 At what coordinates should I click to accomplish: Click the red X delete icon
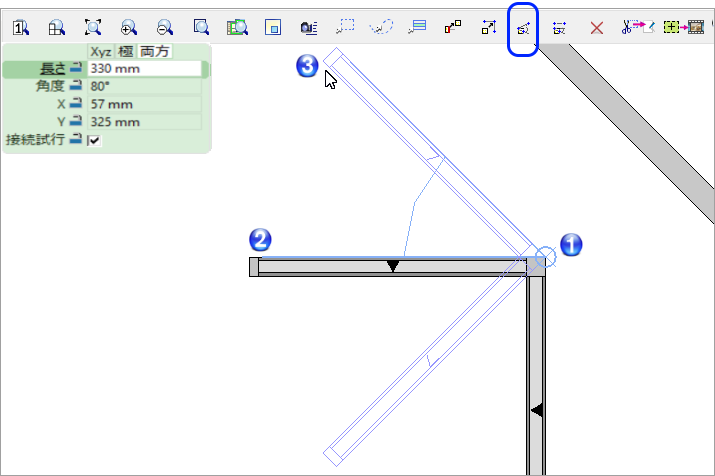[596, 28]
